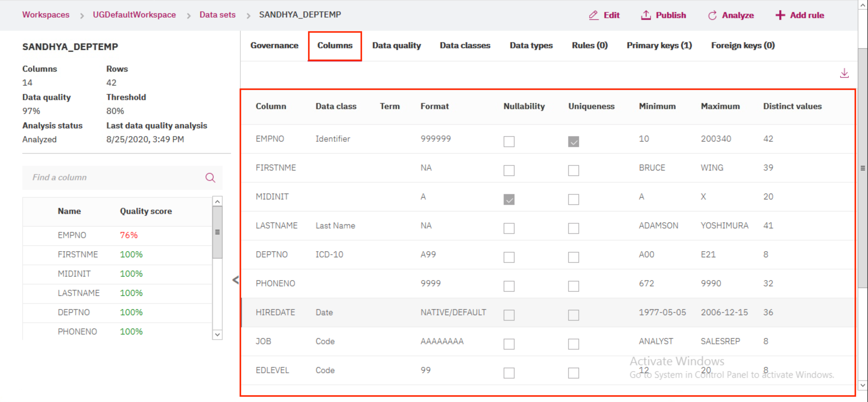Click the Edit pencil icon

593,15
